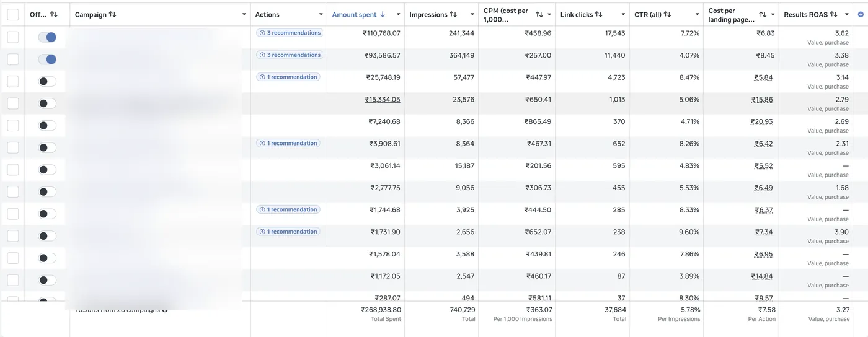The image size is (868, 337).
Task: Turn on the campaign with ₹25,748.19 spent
Action: (47, 81)
